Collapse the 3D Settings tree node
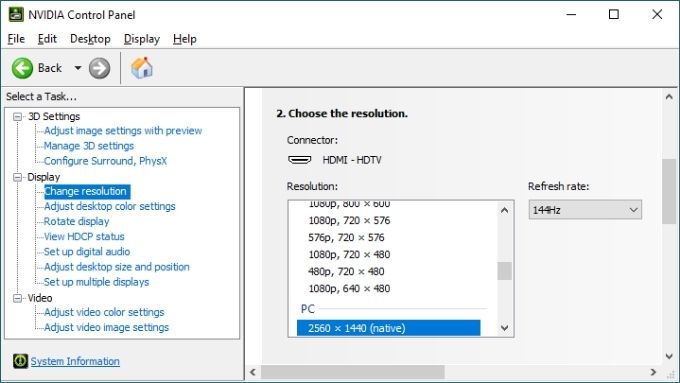680x383 pixels. pyautogui.click(x=17, y=116)
